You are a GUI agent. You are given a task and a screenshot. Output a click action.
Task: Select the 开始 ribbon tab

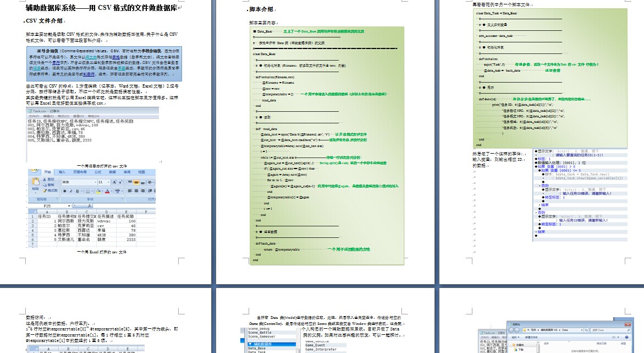[48, 172]
